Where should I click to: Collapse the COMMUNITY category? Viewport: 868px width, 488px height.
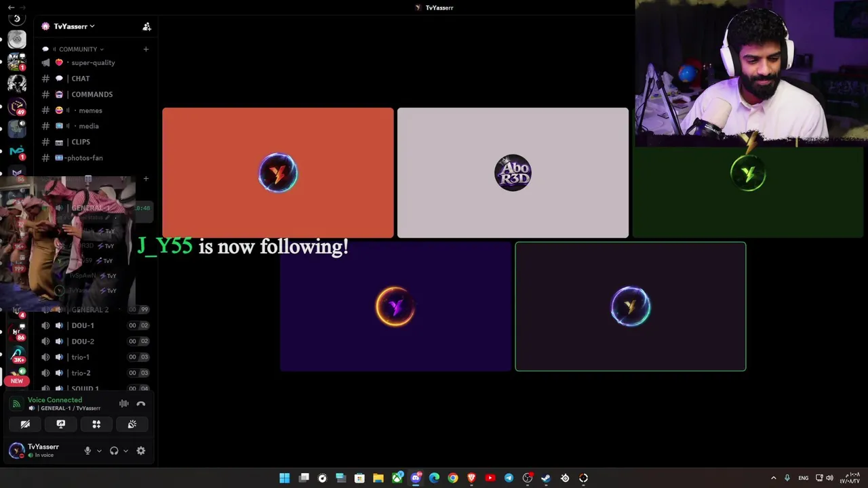tap(81, 49)
